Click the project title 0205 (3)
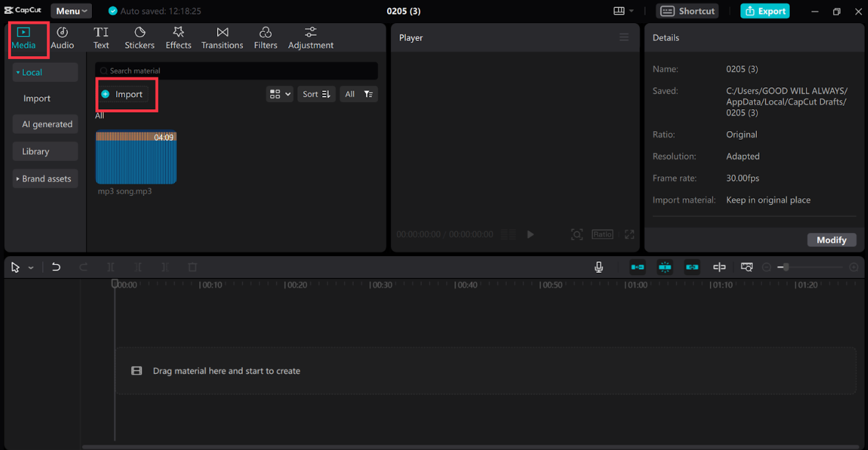Viewport: 868px width, 450px height. pyautogui.click(x=404, y=11)
